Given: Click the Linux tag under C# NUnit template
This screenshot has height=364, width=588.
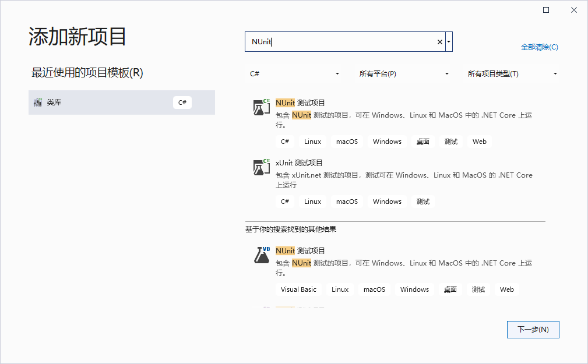Looking at the screenshot, I should (x=312, y=142).
